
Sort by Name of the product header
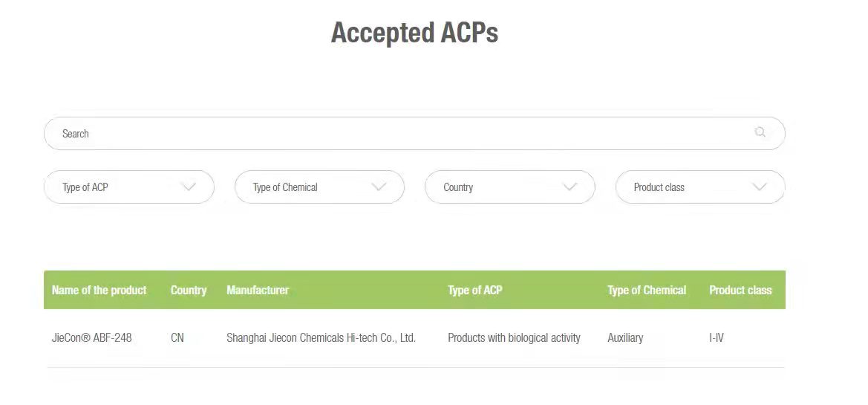pos(99,290)
